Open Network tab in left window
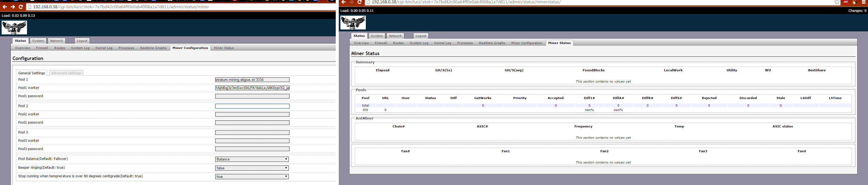This screenshot has width=868, height=185. point(57,41)
